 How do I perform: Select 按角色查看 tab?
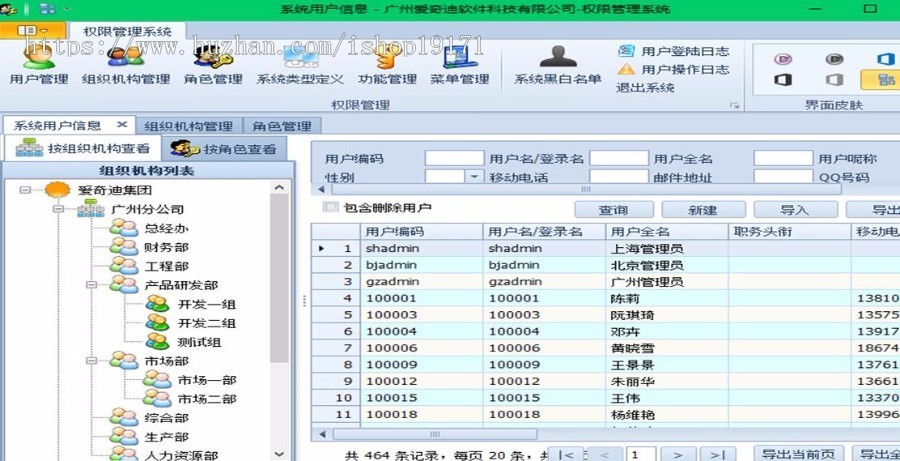[x=224, y=149]
